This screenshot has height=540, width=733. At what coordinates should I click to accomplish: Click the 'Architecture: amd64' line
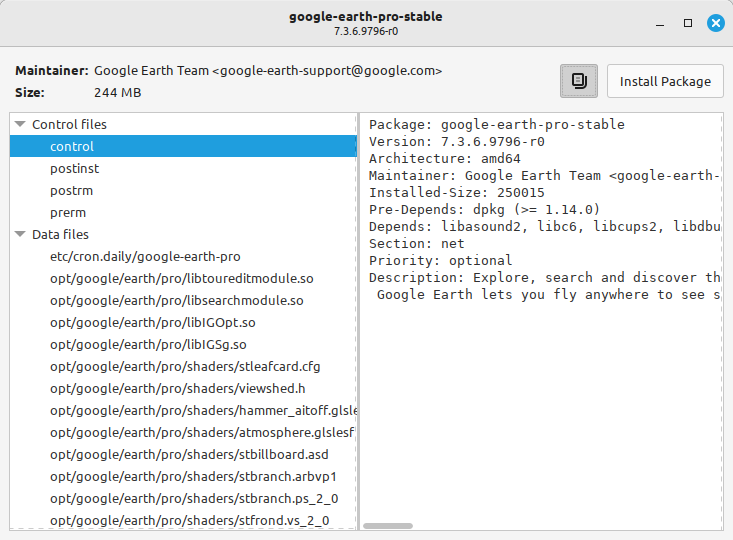tap(445, 158)
